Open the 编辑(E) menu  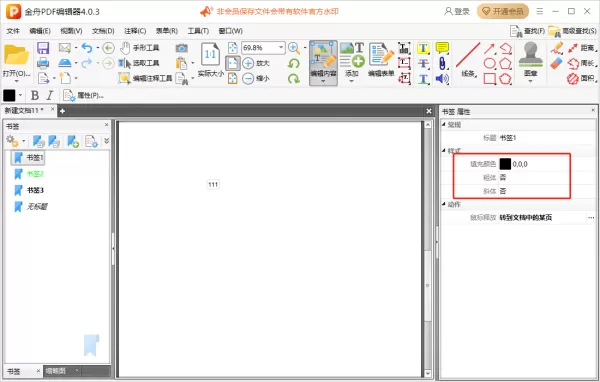pos(40,31)
